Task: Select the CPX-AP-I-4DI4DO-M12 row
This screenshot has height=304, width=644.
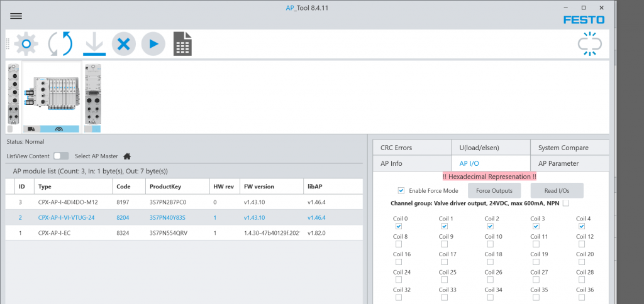Action: pos(184,202)
